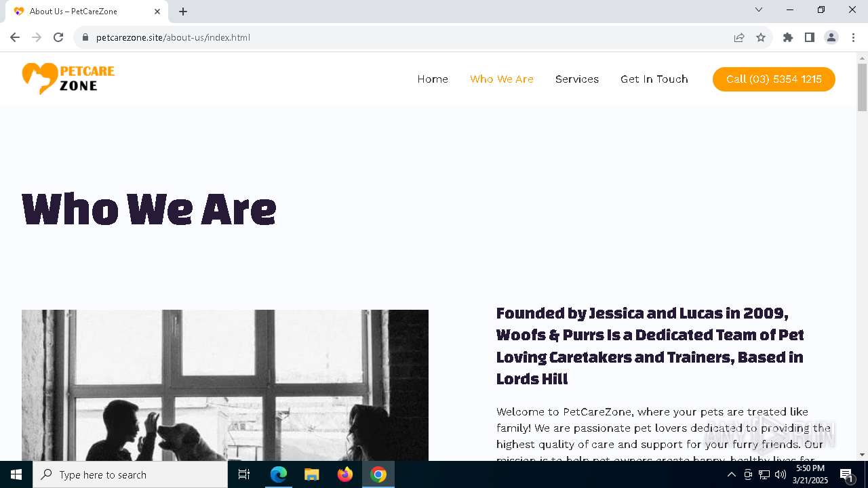The height and width of the screenshot is (488, 868).
Task: Open the Home menu link
Action: click(x=433, y=79)
